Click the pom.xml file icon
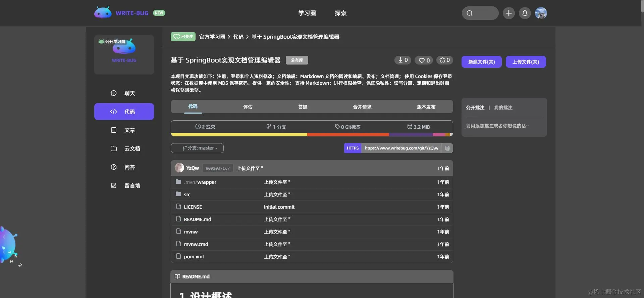This screenshot has height=298, width=644. (x=178, y=256)
